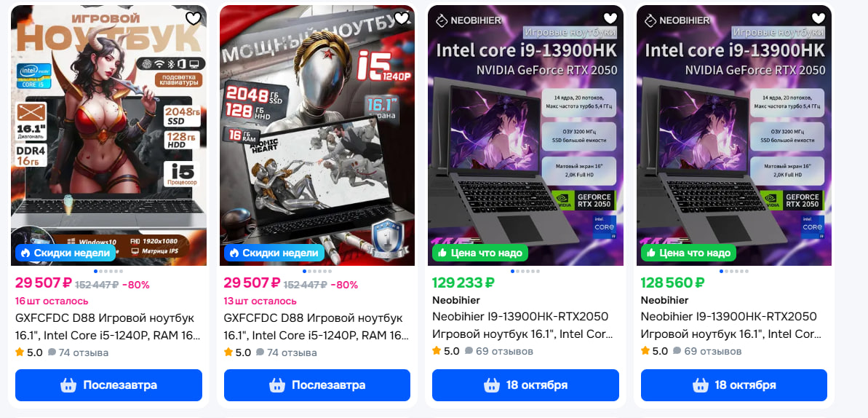Open the third card's Intel core i9-13900HK image
This screenshot has width=868, height=418.
pyautogui.click(x=525, y=135)
